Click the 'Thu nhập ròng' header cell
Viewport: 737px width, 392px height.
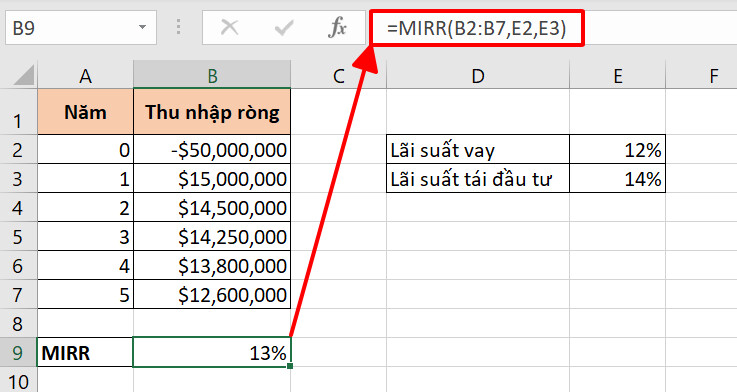point(212,112)
